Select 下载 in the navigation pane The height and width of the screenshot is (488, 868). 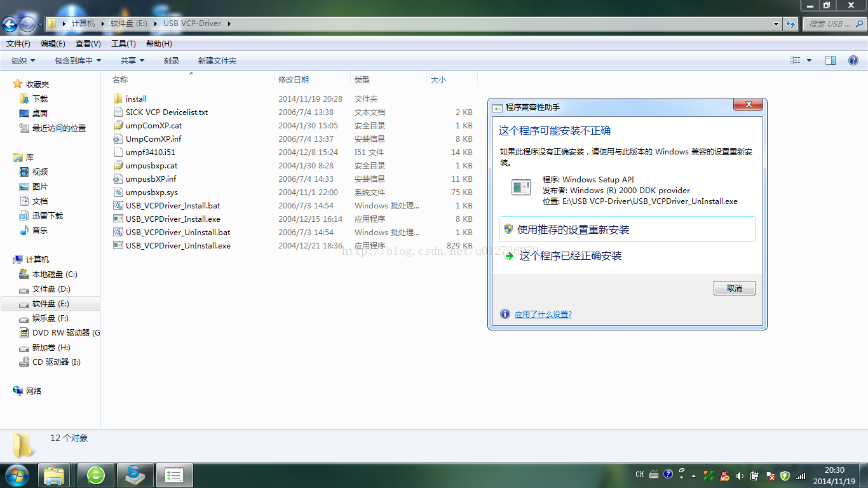(x=40, y=98)
